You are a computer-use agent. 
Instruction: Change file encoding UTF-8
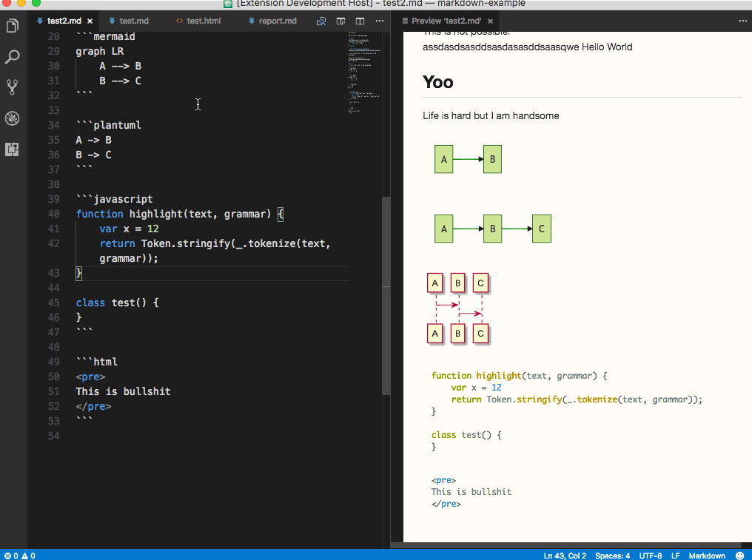pyautogui.click(x=651, y=556)
